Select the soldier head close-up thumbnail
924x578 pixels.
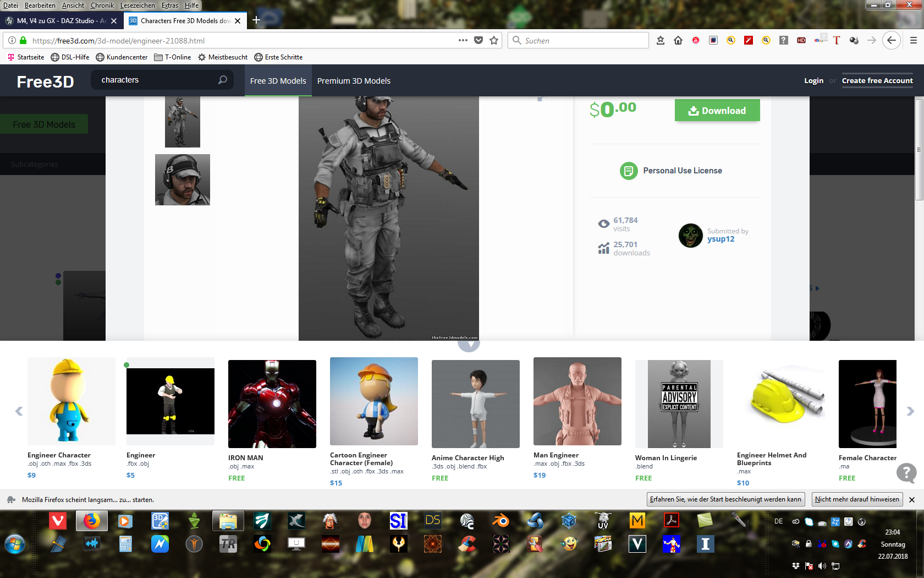pyautogui.click(x=183, y=179)
